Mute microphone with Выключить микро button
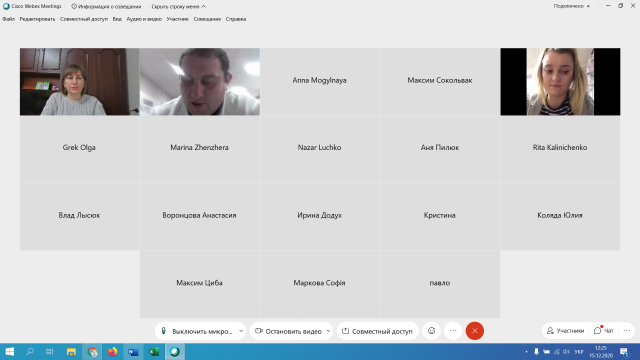Image resolution: width=640 pixels, height=360 pixels. click(197, 331)
